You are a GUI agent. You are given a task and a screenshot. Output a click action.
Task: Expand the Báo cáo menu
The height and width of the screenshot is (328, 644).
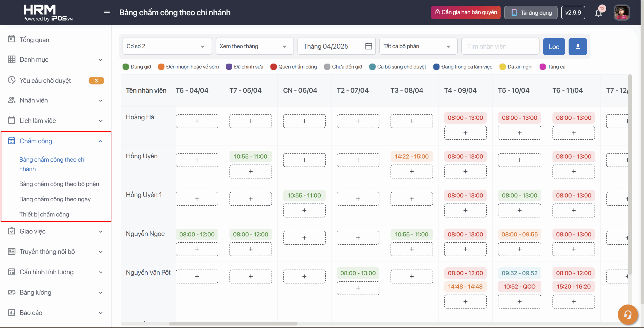click(101, 313)
